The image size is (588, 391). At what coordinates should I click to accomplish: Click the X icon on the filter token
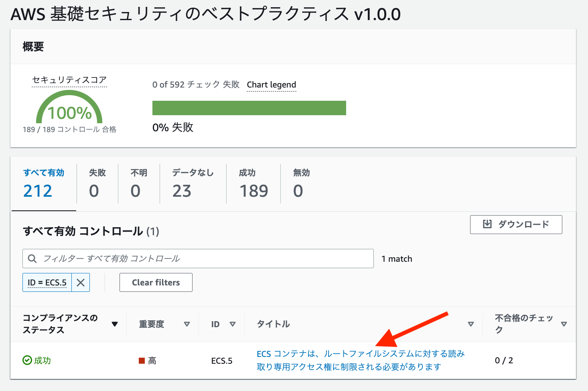pyautogui.click(x=80, y=282)
